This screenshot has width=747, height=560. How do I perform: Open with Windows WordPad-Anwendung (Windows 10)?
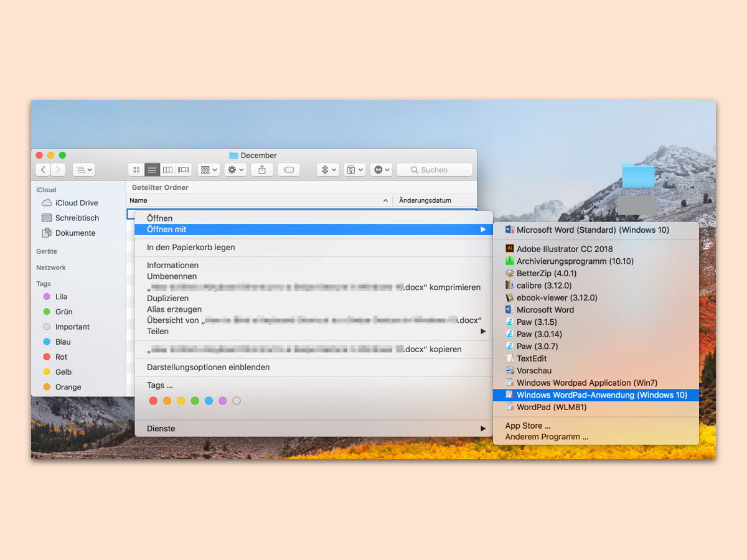(596, 395)
